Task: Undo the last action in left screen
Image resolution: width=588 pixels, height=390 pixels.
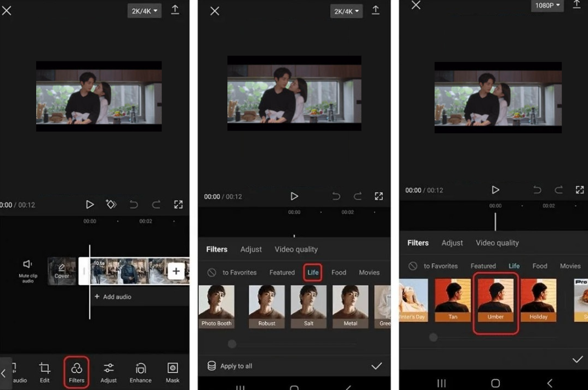Action: click(x=134, y=204)
